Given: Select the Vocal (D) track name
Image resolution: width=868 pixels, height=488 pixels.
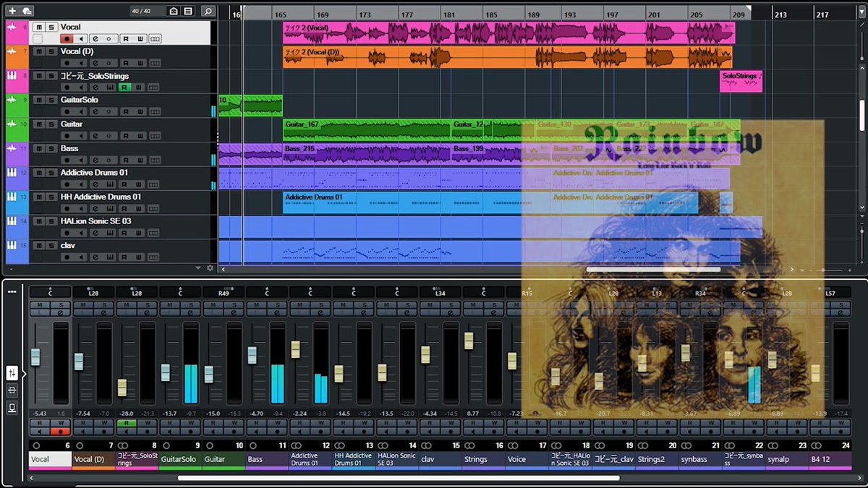Looking at the screenshot, I should click(77, 51).
